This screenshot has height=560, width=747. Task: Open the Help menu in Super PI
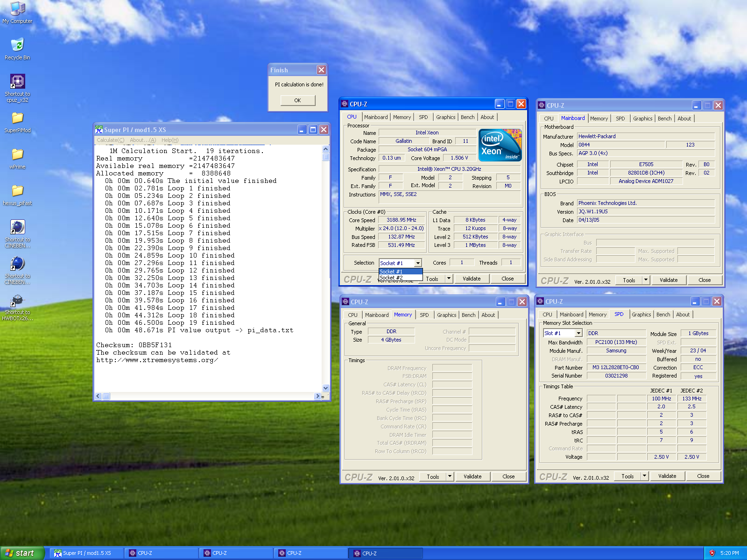[170, 140]
